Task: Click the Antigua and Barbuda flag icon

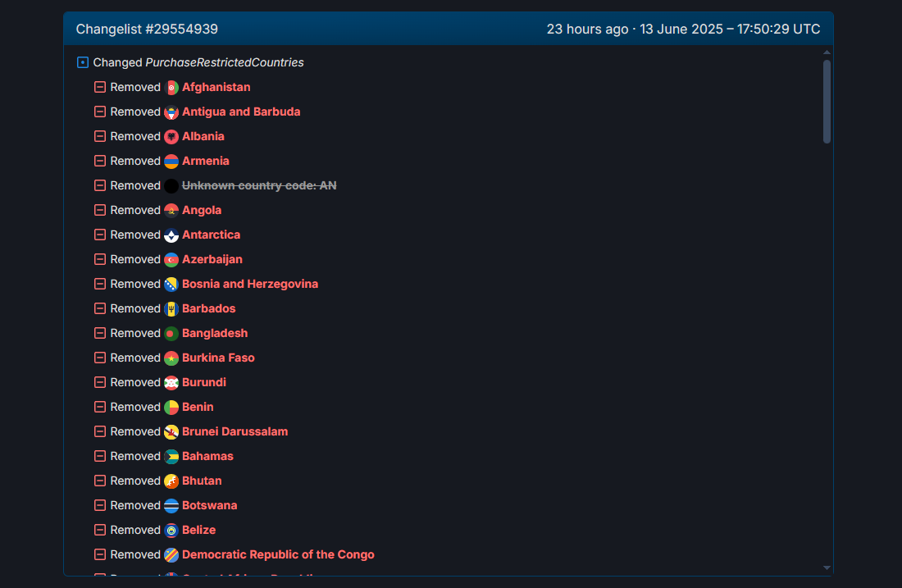Action: pos(171,112)
